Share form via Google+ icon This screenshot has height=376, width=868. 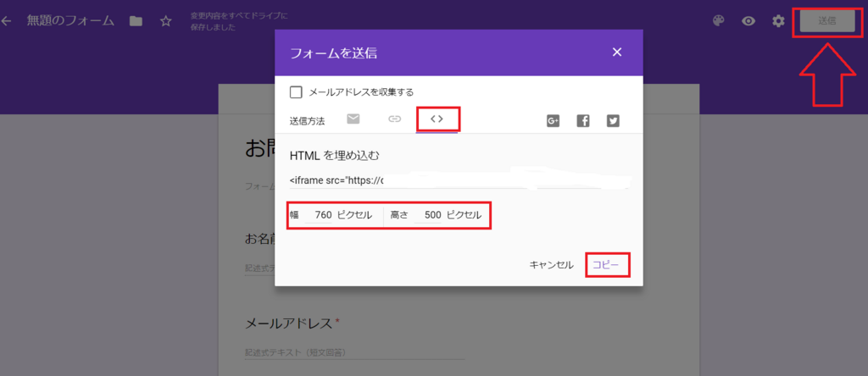(x=553, y=121)
